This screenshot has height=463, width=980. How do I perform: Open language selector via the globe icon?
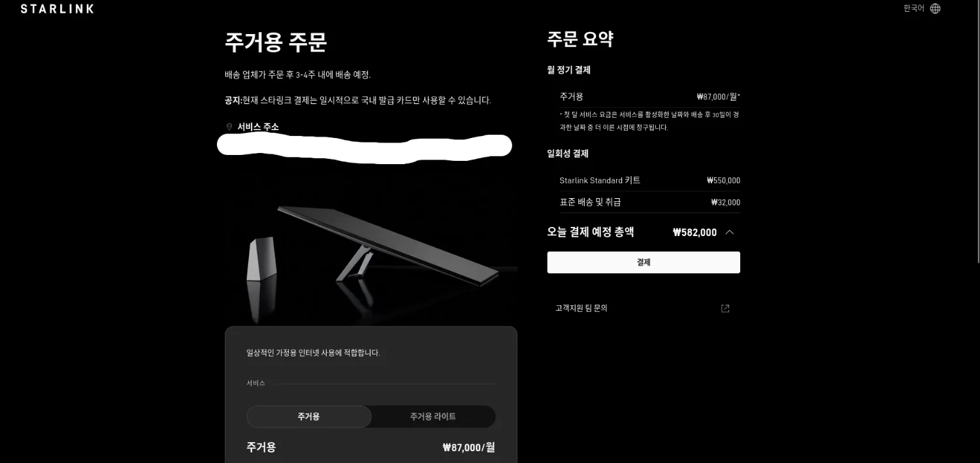tap(935, 9)
